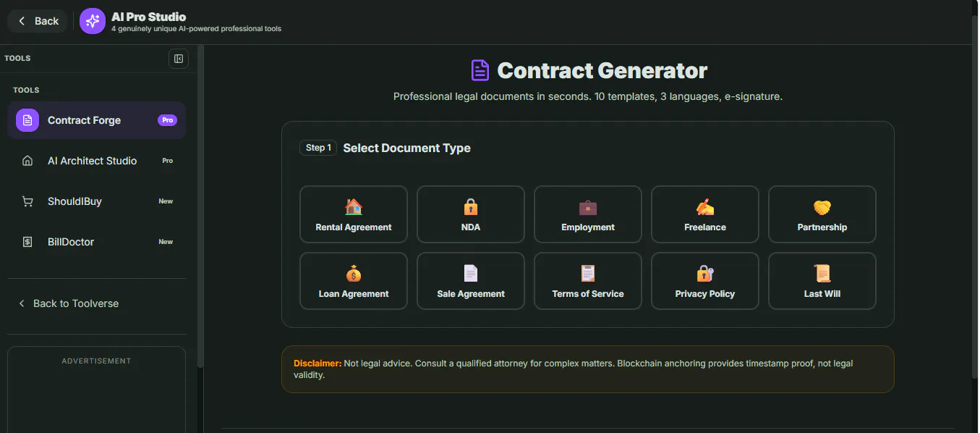Click the 'ADVERTISEMENT' label in sidebar
980x433 pixels.
pos(96,361)
